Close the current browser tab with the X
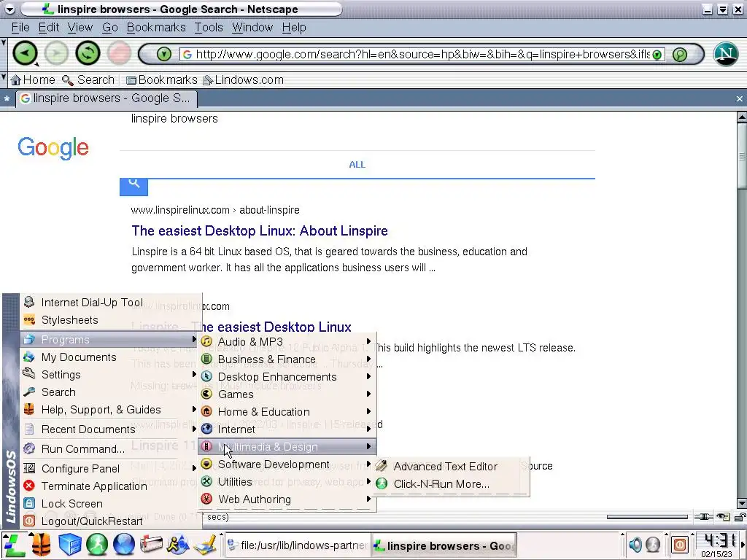This screenshot has width=747, height=560. (x=739, y=99)
